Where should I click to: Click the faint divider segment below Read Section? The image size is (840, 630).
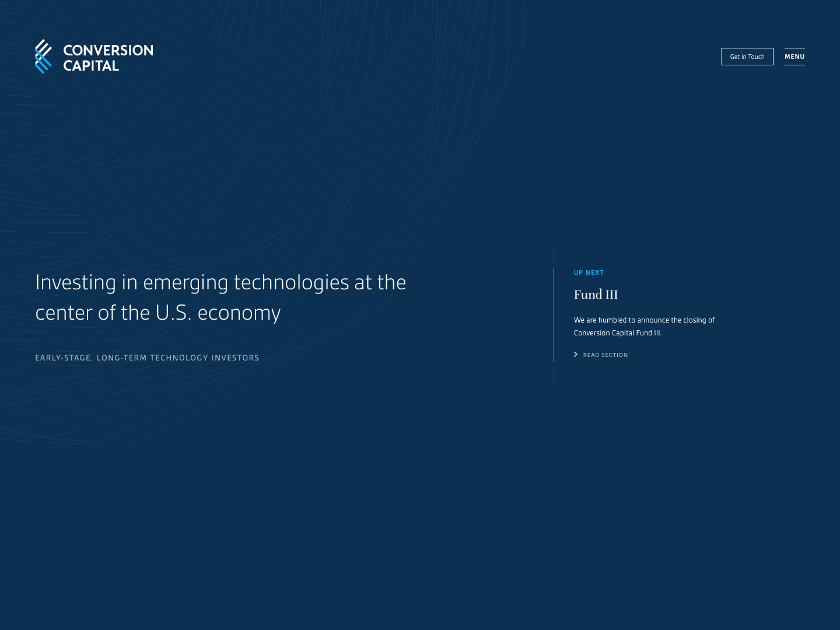coord(554,376)
